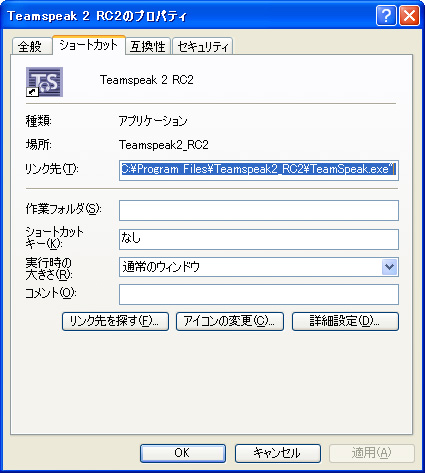Click the キャンセル button

[278, 453]
